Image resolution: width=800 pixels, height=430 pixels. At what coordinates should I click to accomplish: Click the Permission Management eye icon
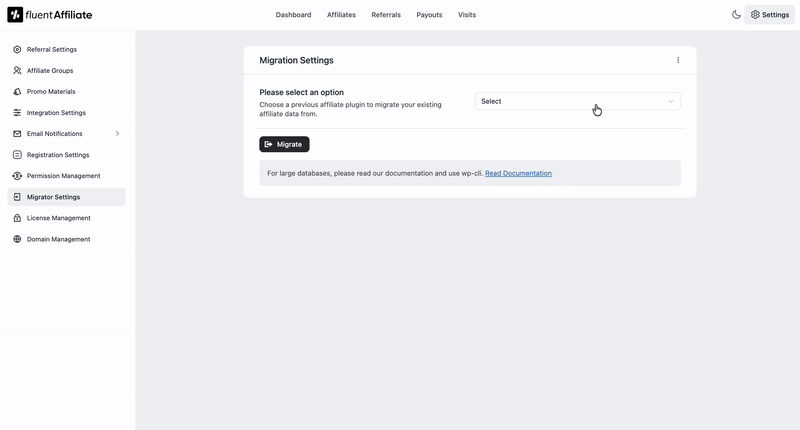tap(17, 176)
